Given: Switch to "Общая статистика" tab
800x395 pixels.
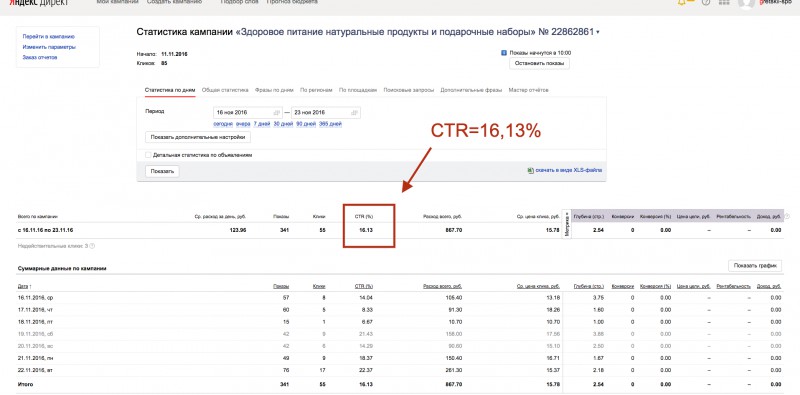Looking at the screenshot, I should coord(225,90).
